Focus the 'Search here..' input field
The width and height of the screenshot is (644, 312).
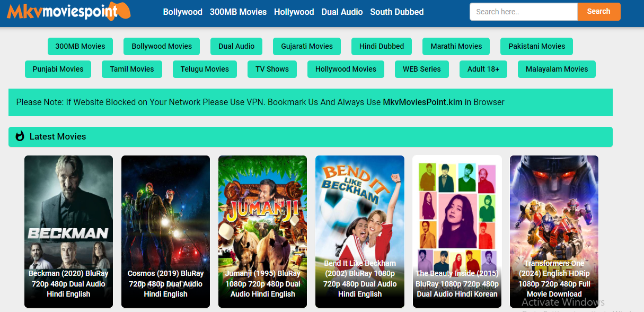(524, 12)
